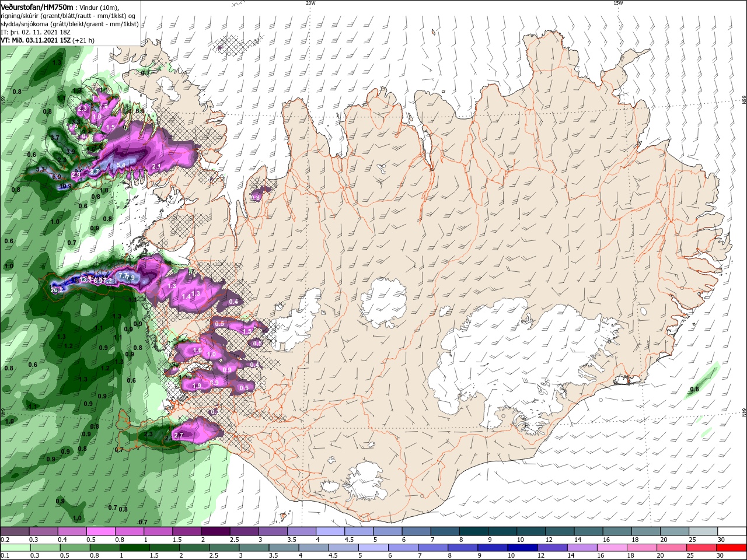This screenshot has width=747, height=560.
Task: Click the 3.7 rain value label
Action: coord(55,138)
